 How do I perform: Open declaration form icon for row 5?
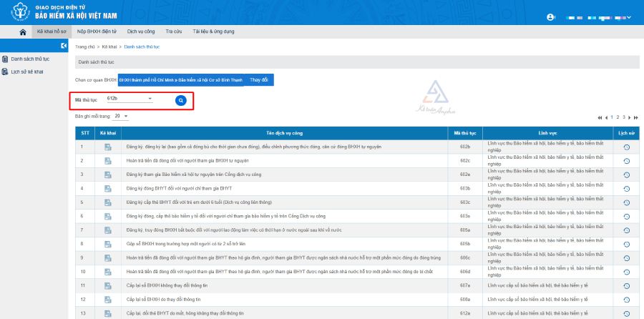coord(107,202)
